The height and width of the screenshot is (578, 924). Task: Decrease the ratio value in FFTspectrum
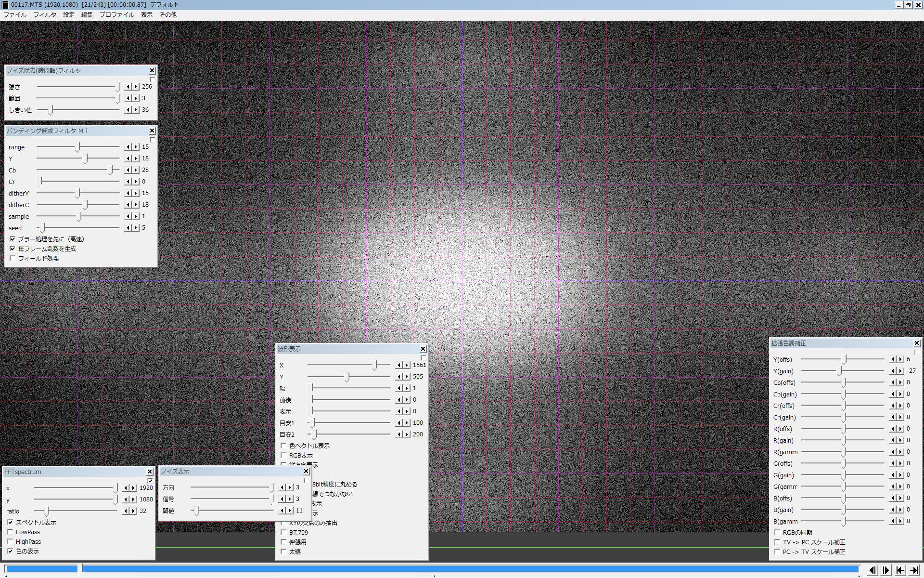127,511
